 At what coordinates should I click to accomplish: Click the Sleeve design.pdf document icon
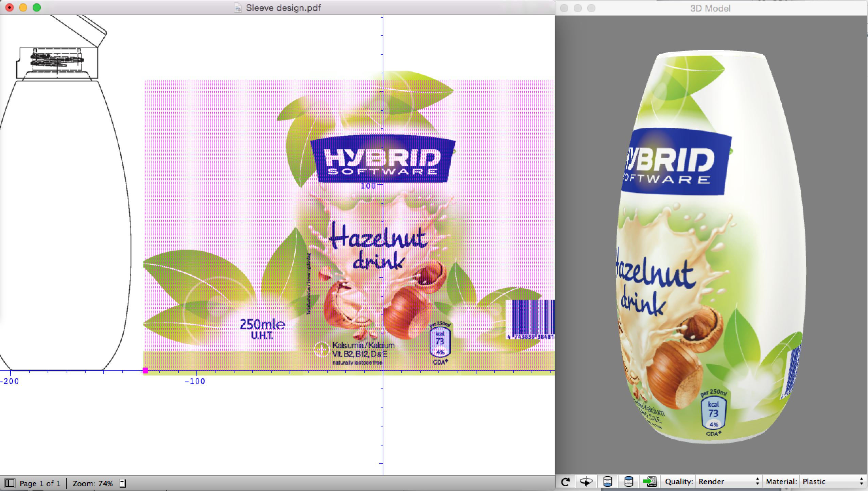pyautogui.click(x=238, y=8)
